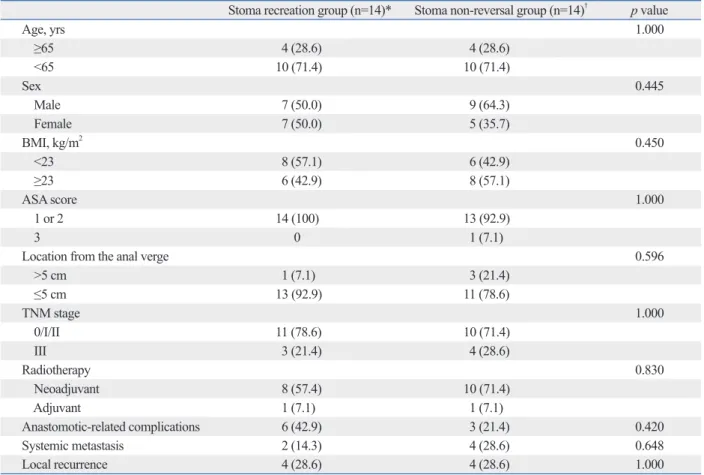The height and width of the screenshot is (475, 704).
Task: Click the 'III' row label
Action: (x=40, y=351)
